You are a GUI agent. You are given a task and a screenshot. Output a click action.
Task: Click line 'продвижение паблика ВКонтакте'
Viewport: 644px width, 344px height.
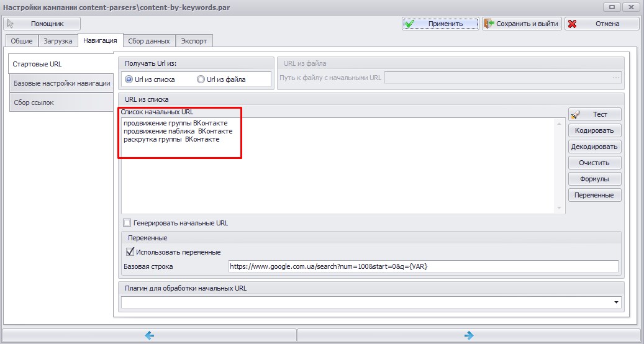(x=178, y=131)
